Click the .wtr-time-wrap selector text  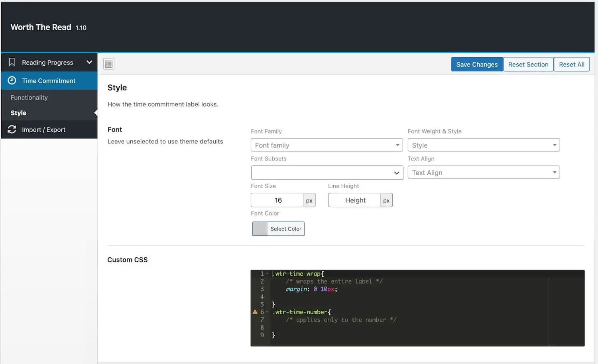[x=297, y=274]
